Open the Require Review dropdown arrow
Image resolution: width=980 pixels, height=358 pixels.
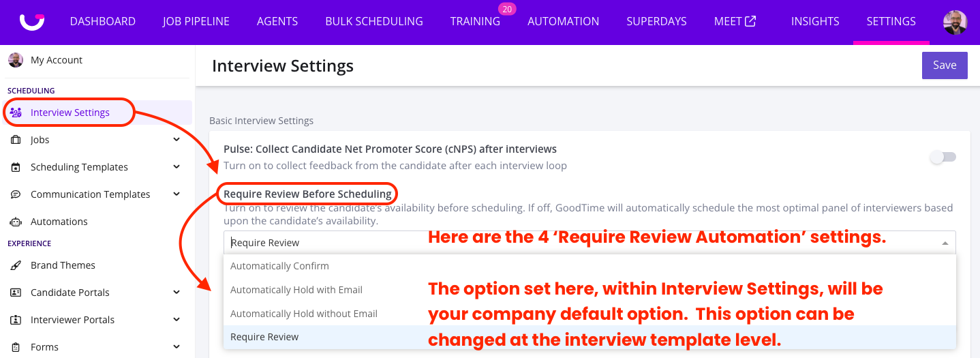[x=945, y=243]
